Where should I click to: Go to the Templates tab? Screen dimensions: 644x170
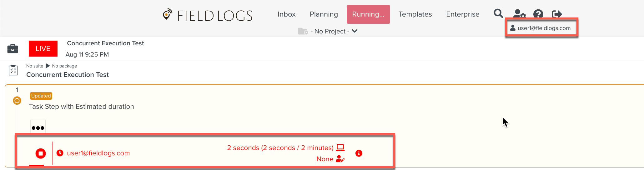415,14
